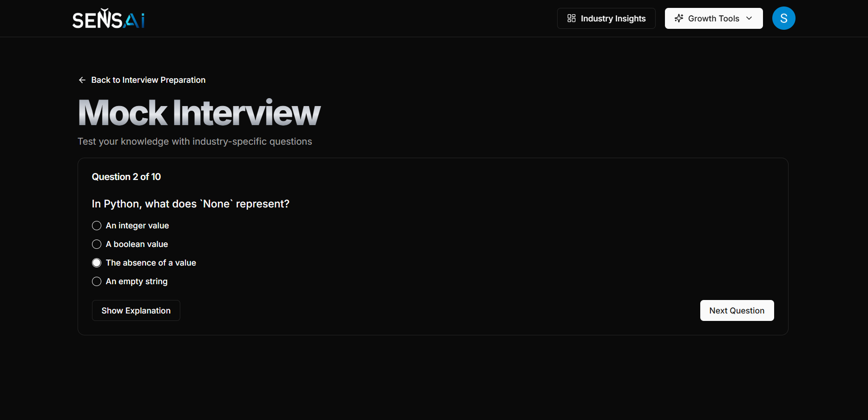
Task: Click the sparkle icon in Growth Tools
Action: coord(679,18)
